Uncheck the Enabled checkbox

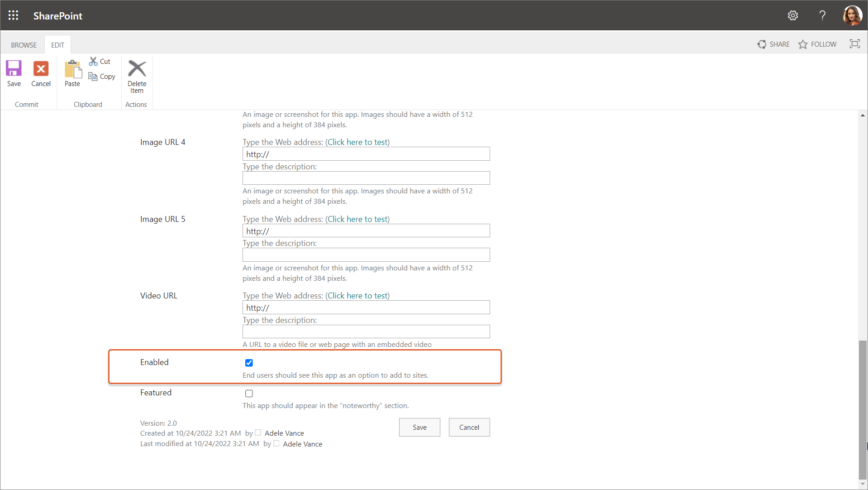[x=249, y=363]
